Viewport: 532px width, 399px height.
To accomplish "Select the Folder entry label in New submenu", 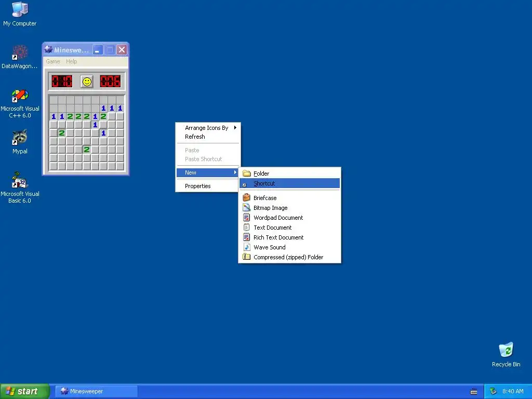I will coord(261,174).
